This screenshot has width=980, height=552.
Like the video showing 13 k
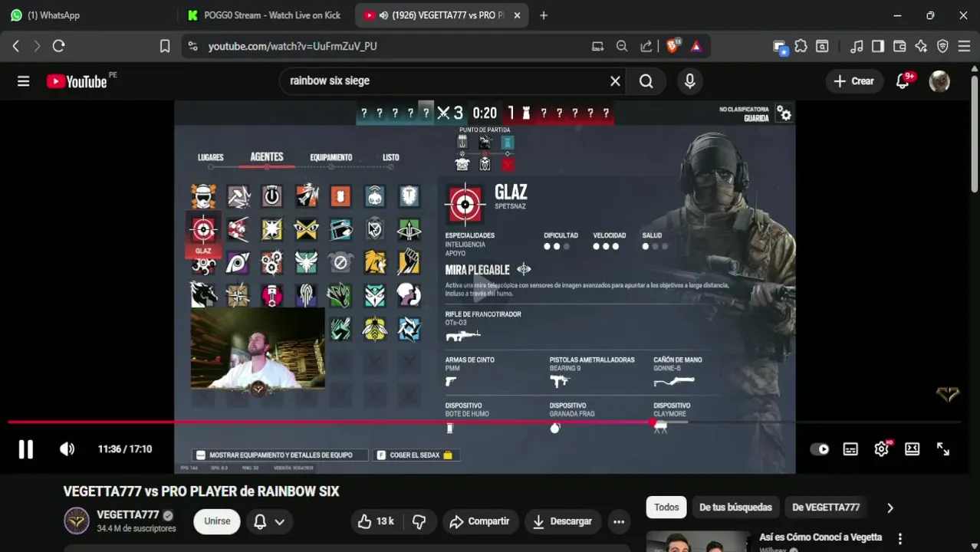(376, 521)
